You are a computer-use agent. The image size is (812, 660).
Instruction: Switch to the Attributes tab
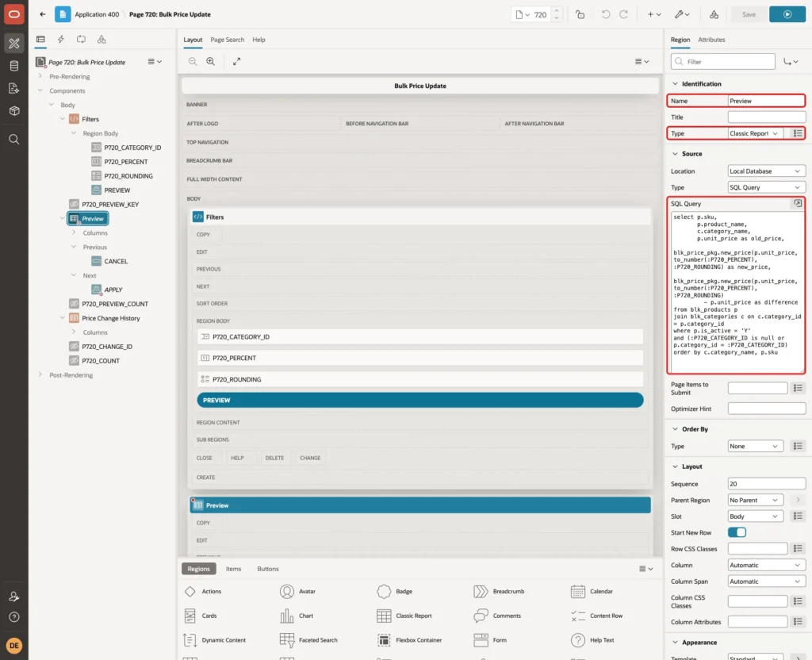click(711, 40)
